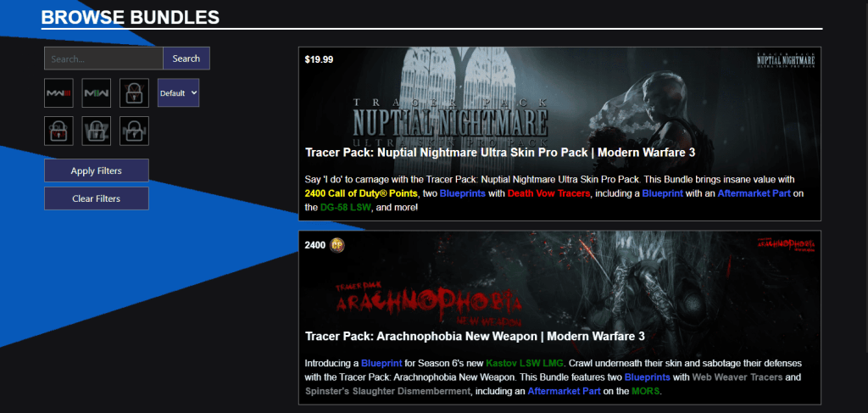868x413 pixels.
Task: Click the gray 'Web Weaver Tracers' text
Action: 738,377
